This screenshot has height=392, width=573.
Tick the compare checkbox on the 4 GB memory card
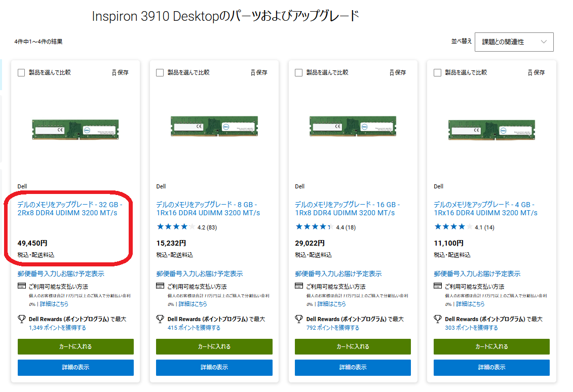point(437,73)
